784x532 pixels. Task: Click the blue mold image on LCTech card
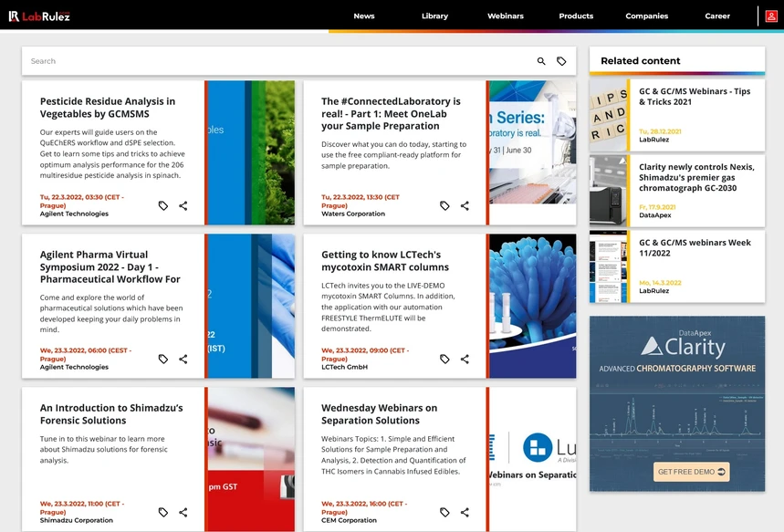point(532,306)
